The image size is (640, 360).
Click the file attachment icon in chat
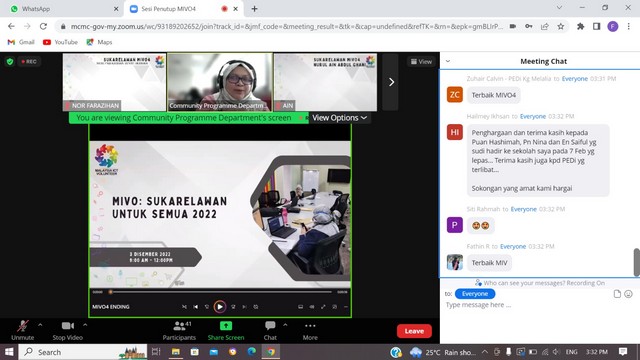pos(617,294)
